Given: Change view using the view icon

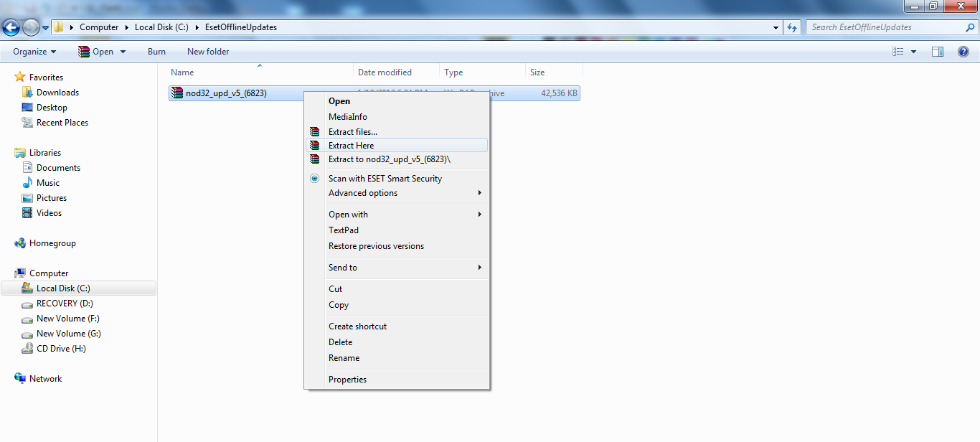Looking at the screenshot, I should coord(897,52).
